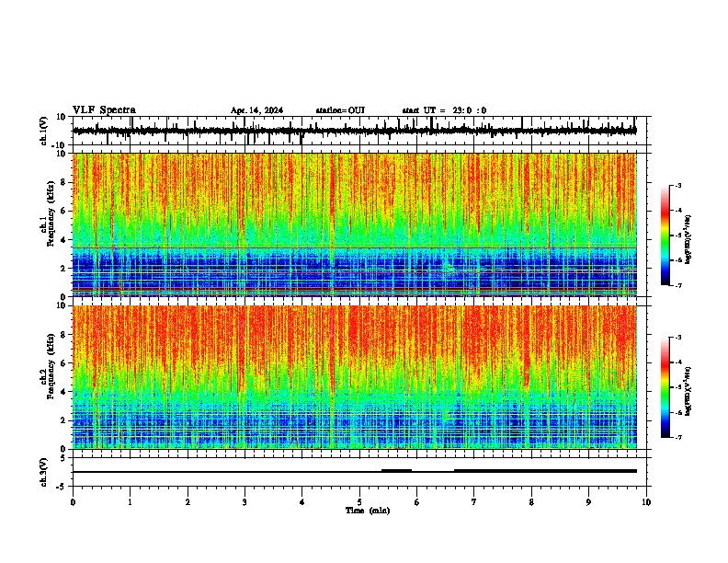The image size is (728, 563).
Task: Click the "8" tick on ch.1 frequency axis
Action: (64, 182)
